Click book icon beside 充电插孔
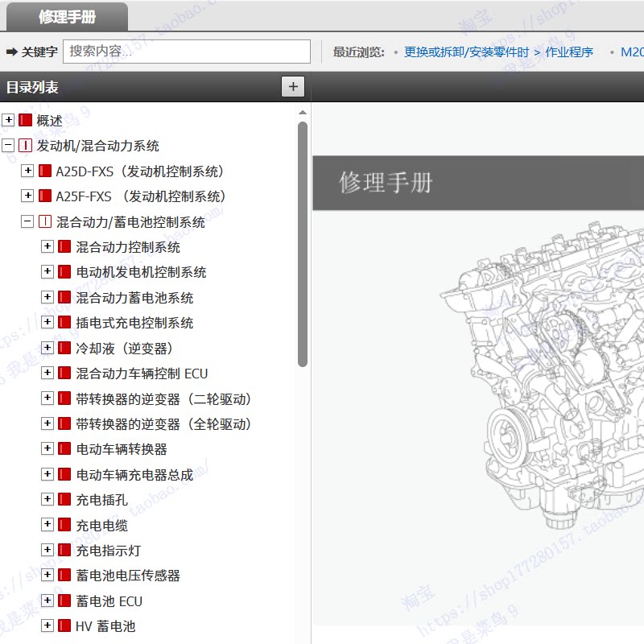Image resolution: width=644 pixels, height=644 pixels. click(x=64, y=499)
